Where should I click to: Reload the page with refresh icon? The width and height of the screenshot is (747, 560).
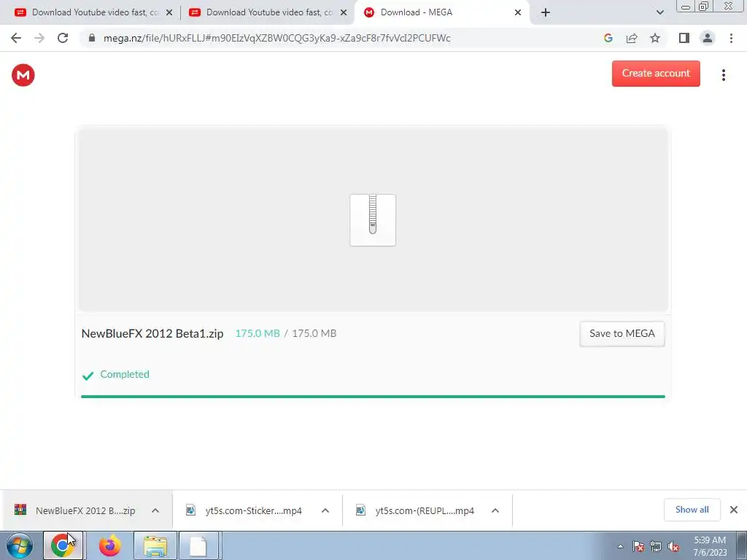(x=63, y=38)
